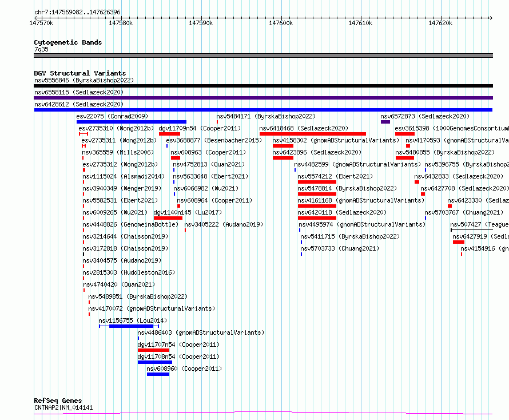The width and height of the screenshot is (509, 420).
Task: Open the nsv4752813 (Quan2021) label
Action: click(209, 164)
